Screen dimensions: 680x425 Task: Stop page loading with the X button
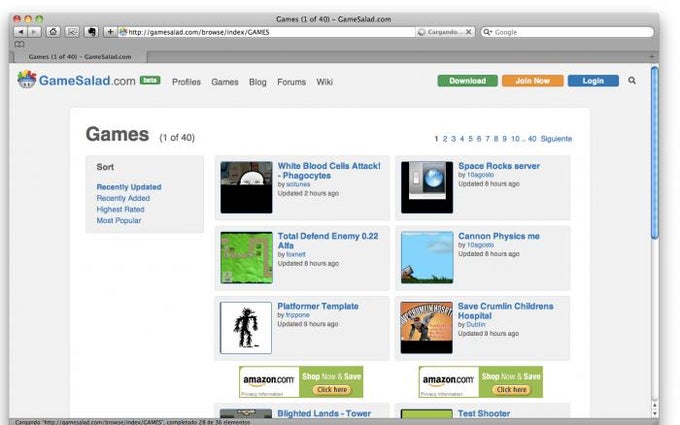click(468, 32)
